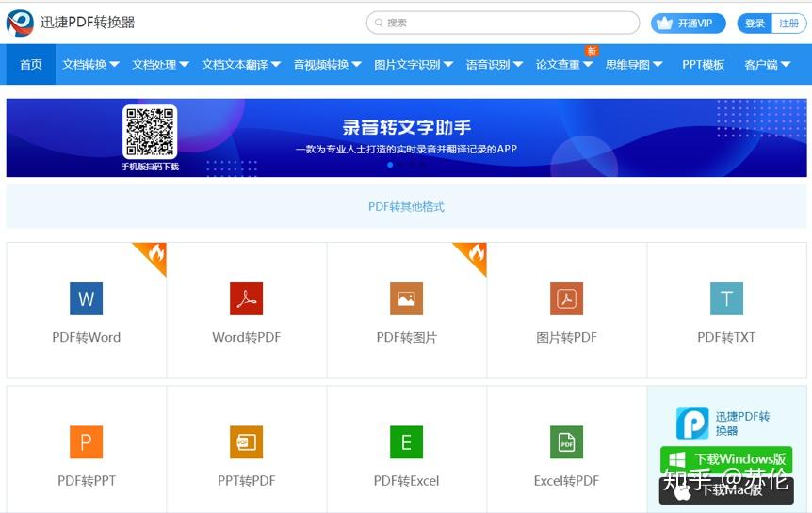Click the 手机版扫码下载 caption
The width and height of the screenshot is (812, 513).
click(x=150, y=167)
